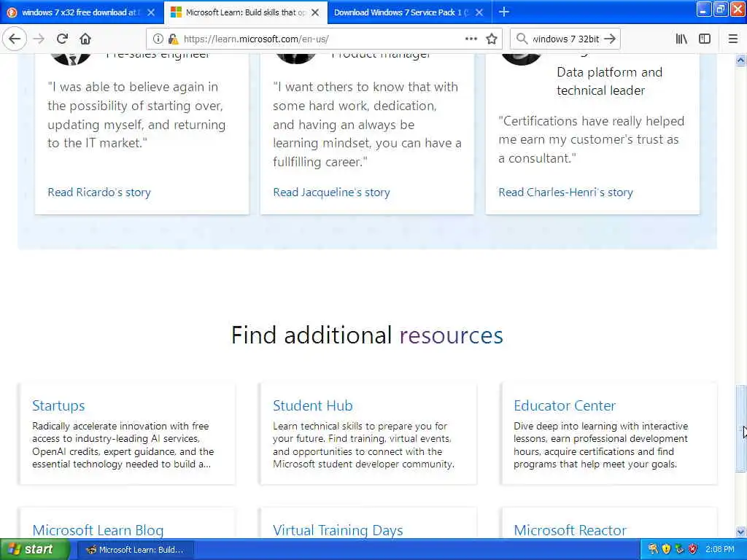The width and height of the screenshot is (747, 560).
Task: Open the Startups resource link
Action: [58, 405]
